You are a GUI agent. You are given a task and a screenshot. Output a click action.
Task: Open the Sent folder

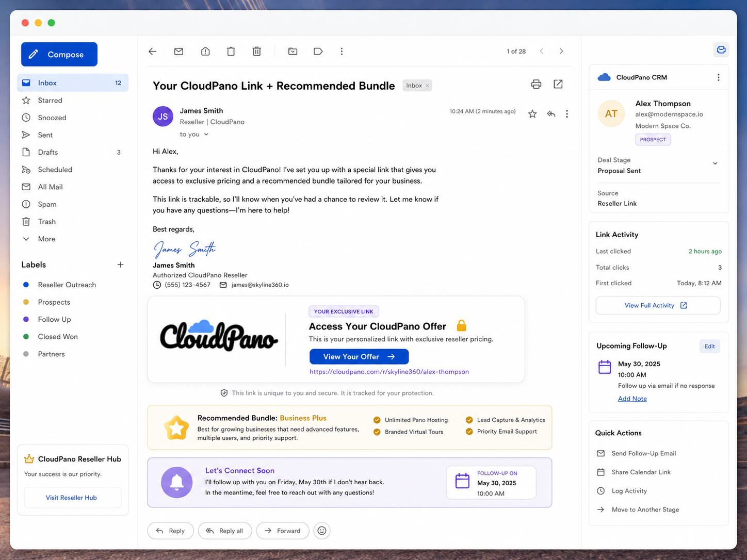(x=73, y=135)
